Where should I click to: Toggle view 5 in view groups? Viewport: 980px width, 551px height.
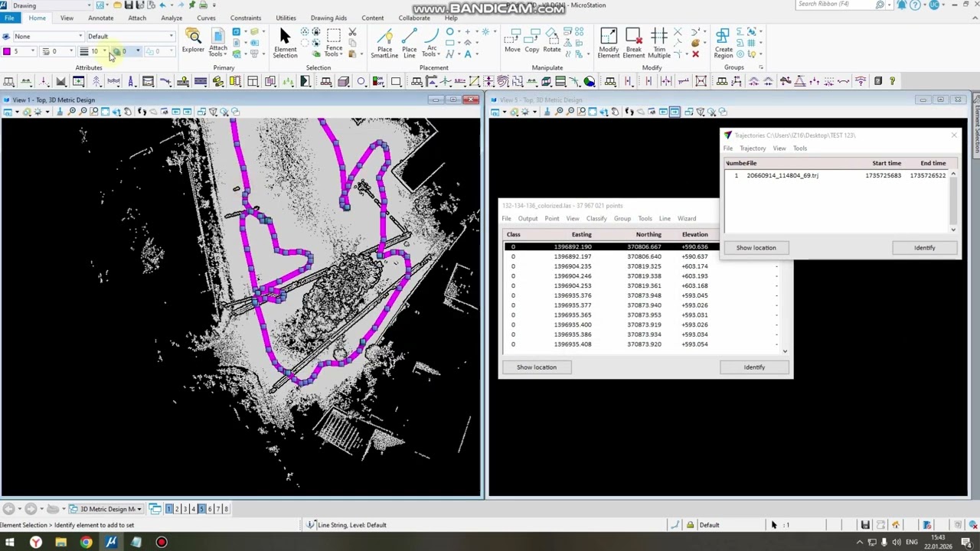pyautogui.click(x=201, y=509)
